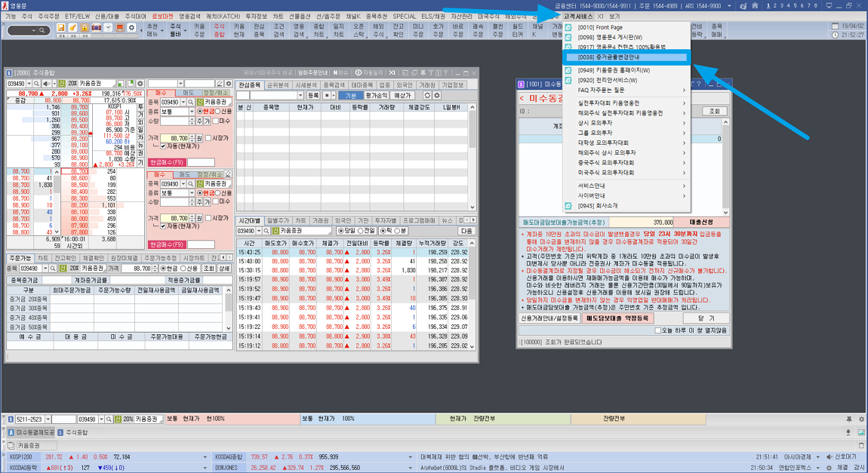This screenshot has width=868, height=473.
Task: Click the refresh icon in 관심종목 toolbar
Action: pos(426,96)
